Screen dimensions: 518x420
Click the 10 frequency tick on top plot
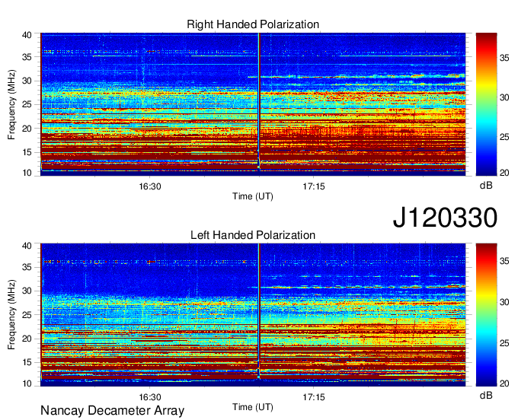coord(27,173)
